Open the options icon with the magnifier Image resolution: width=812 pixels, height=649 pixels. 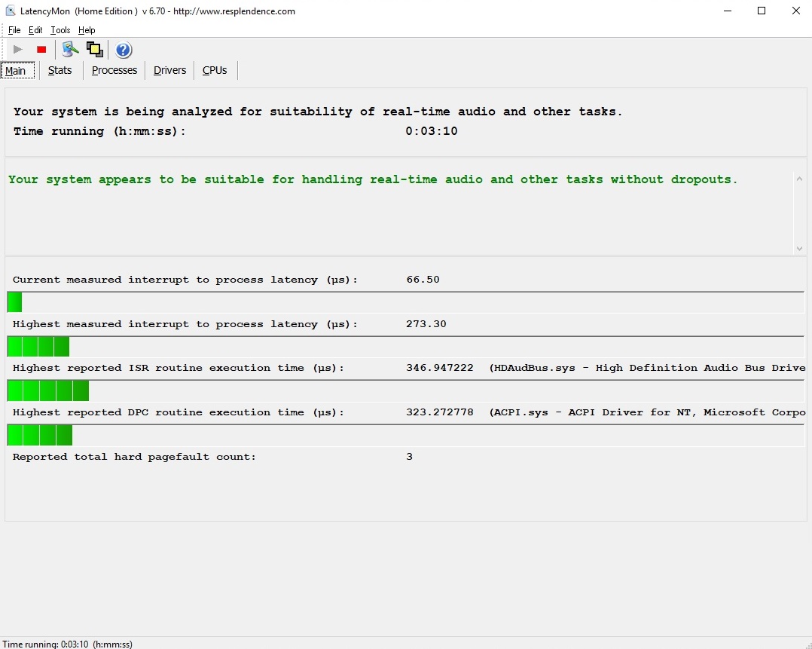coord(70,49)
